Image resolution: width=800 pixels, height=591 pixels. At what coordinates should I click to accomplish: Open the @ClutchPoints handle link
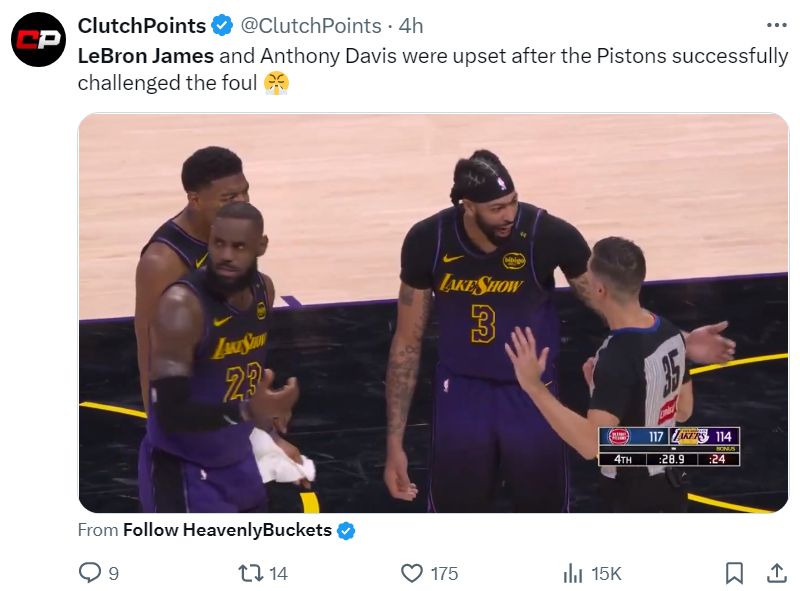point(312,26)
